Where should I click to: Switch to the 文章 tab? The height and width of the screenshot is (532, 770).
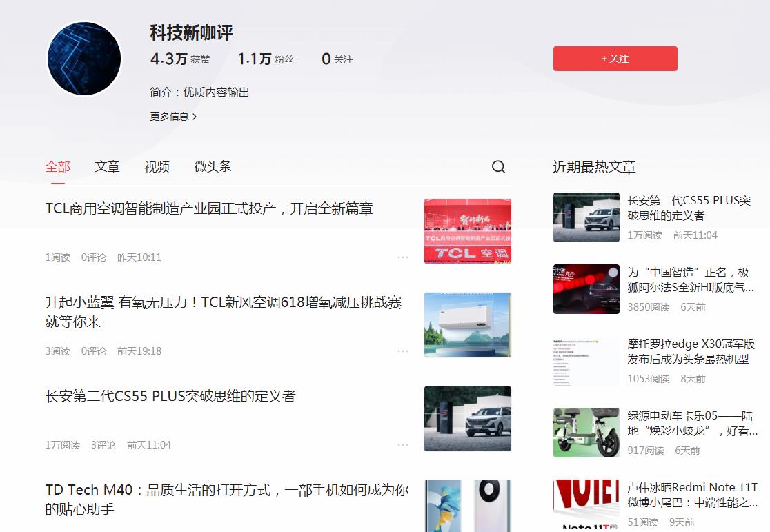[x=107, y=166]
